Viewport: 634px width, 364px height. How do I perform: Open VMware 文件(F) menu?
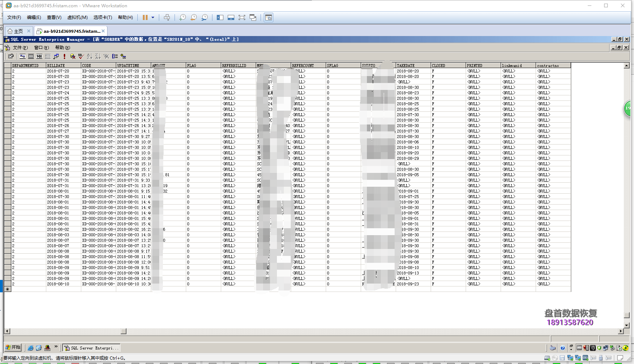coord(14,17)
